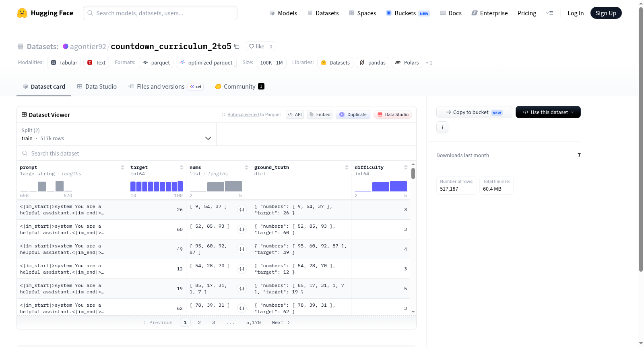The image size is (644, 347).
Task: Choose the pandas library tag
Action: tap(373, 62)
